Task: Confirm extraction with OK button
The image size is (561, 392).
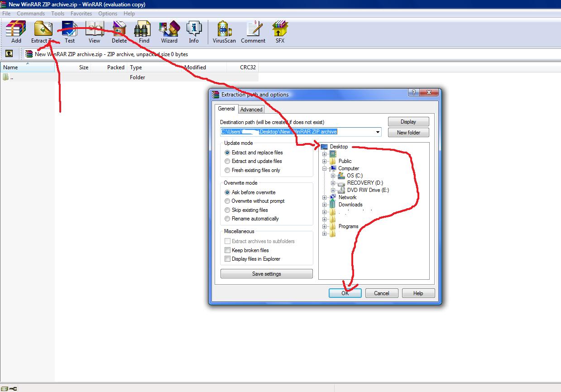Action: [345, 293]
